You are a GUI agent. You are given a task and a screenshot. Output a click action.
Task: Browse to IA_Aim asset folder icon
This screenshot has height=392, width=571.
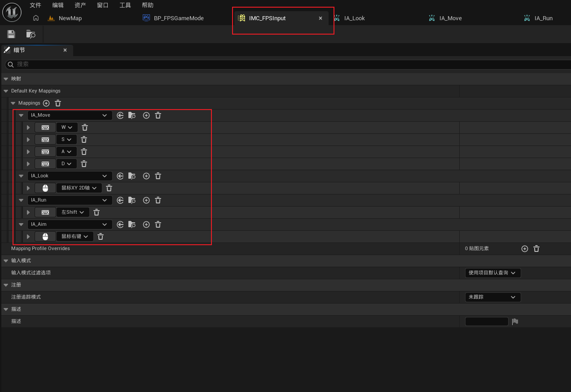pyautogui.click(x=132, y=225)
